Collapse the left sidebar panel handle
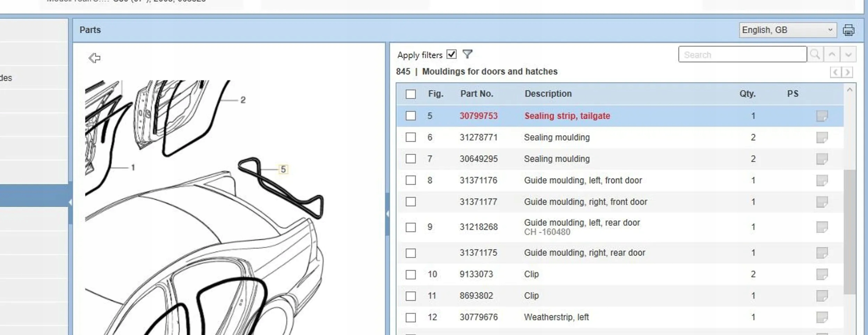This screenshot has width=868, height=335. tap(70, 202)
